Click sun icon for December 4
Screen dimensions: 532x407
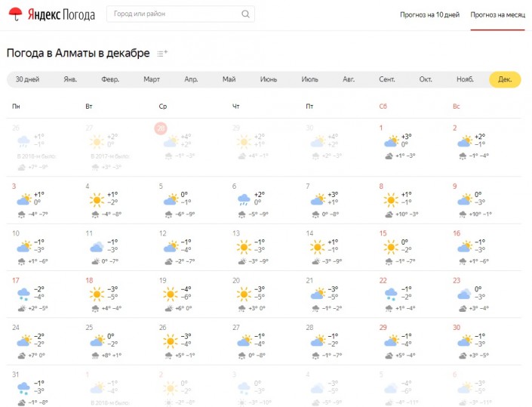tap(96, 200)
